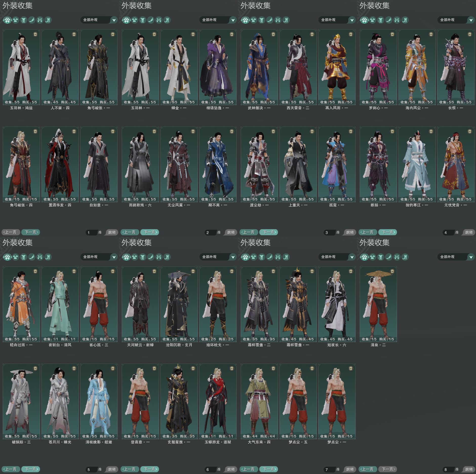Select the 武林傲决·一 outfit thumbnail
476x474 pixels.
coord(259,67)
